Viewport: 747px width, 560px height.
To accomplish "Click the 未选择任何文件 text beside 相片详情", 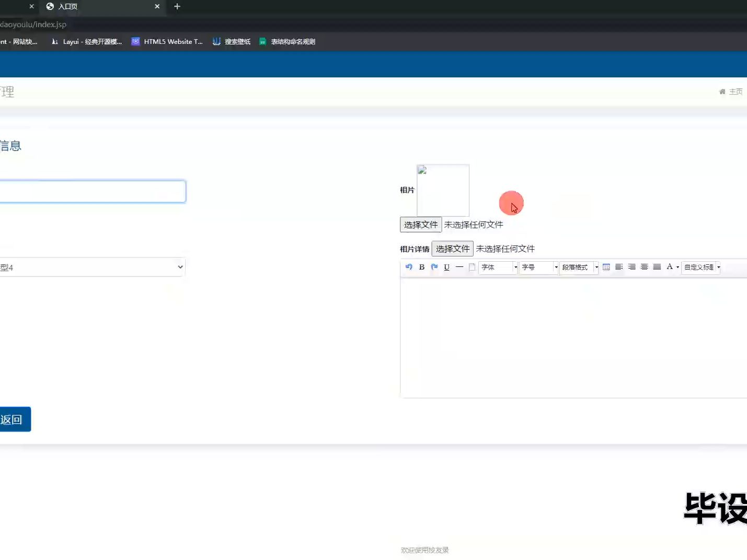I will [x=505, y=249].
